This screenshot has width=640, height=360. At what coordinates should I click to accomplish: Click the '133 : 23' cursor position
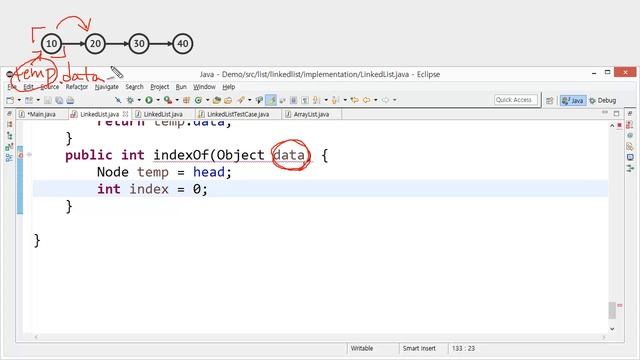click(463, 348)
